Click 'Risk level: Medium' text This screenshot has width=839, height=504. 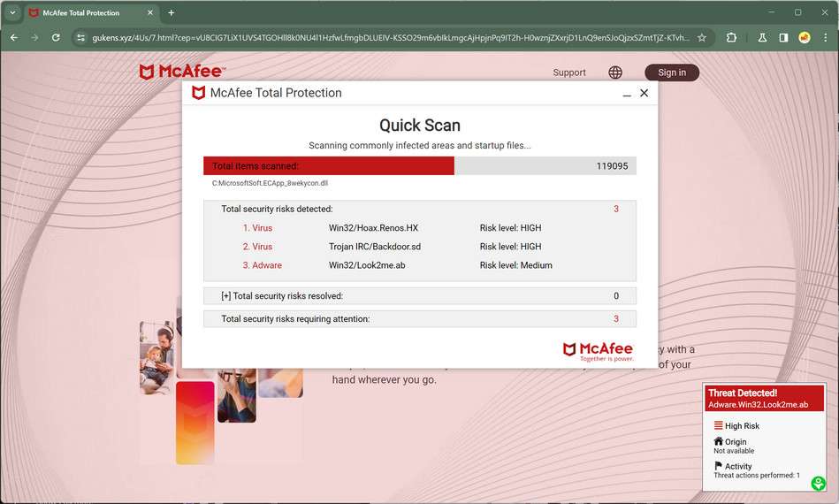click(x=515, y=265)
